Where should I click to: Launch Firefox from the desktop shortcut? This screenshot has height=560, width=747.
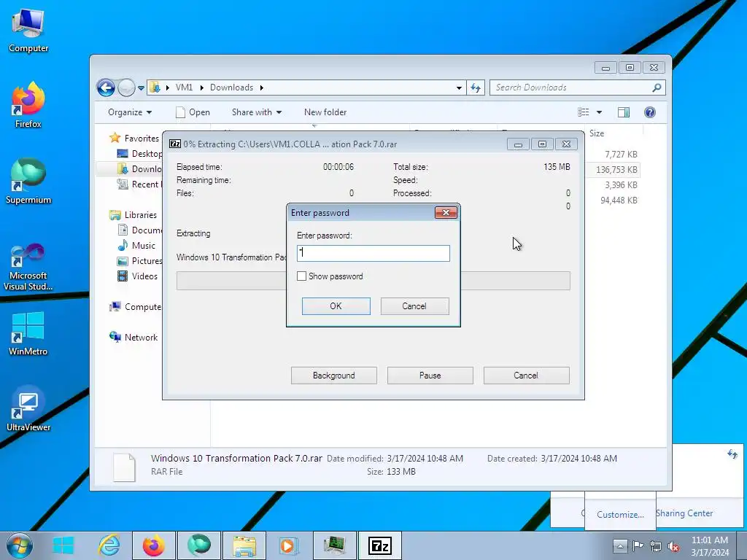click(28, 105)
